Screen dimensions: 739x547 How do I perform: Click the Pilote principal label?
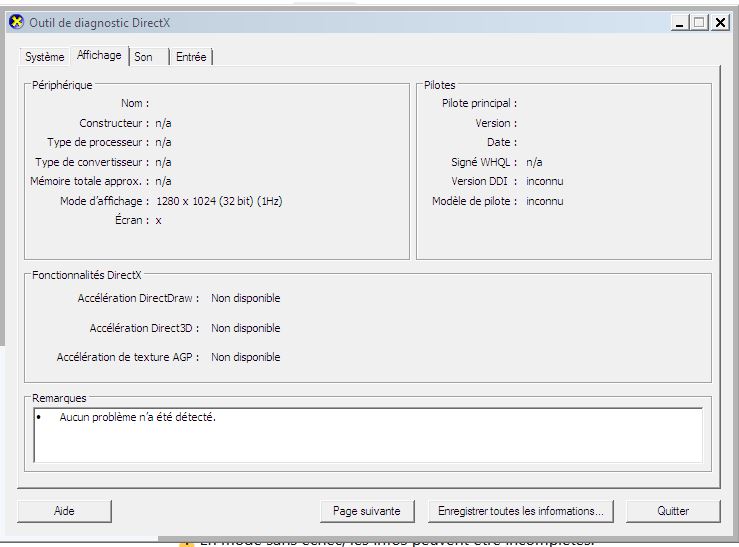click(479, 103)
